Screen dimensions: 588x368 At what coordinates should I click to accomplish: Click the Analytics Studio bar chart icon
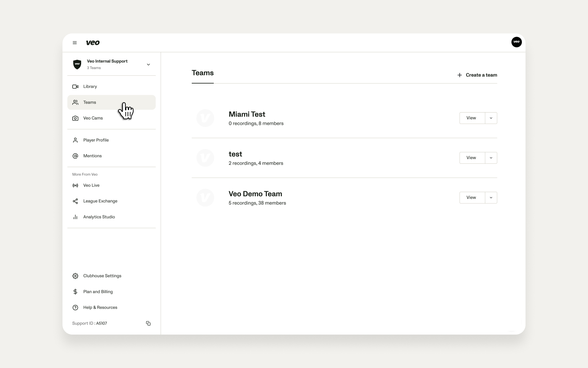coord(75,217)
